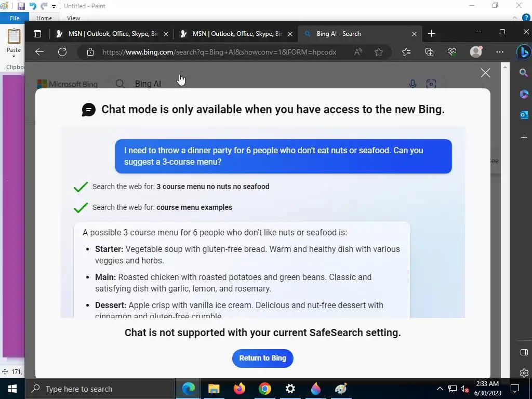Close the Bing AI - Search tab

click(x=414, y=34)
